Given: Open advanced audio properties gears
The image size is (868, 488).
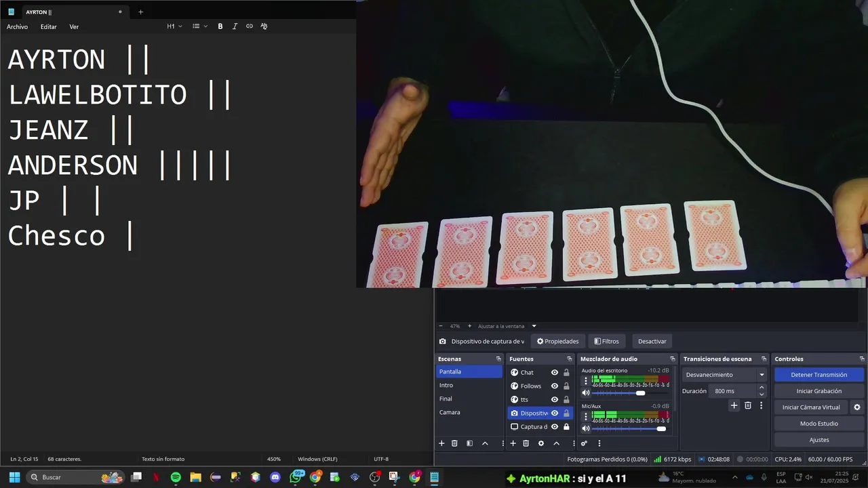Looking at the screenshot, I should point(584,443).
